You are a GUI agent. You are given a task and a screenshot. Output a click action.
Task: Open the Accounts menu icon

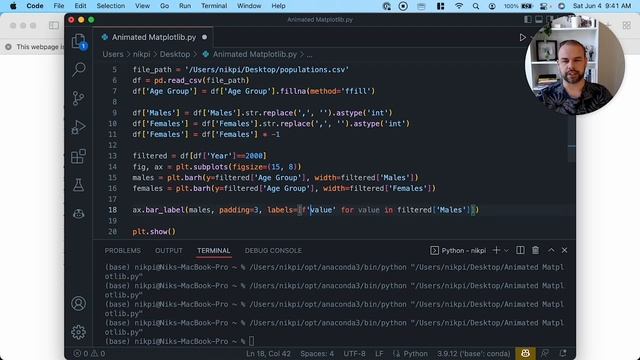tap(78, 304)
